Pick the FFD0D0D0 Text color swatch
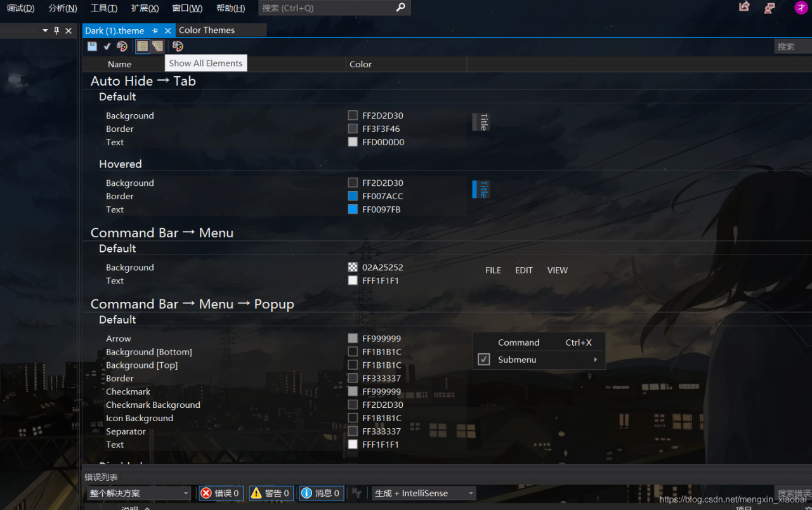 (x=353, y=142)
